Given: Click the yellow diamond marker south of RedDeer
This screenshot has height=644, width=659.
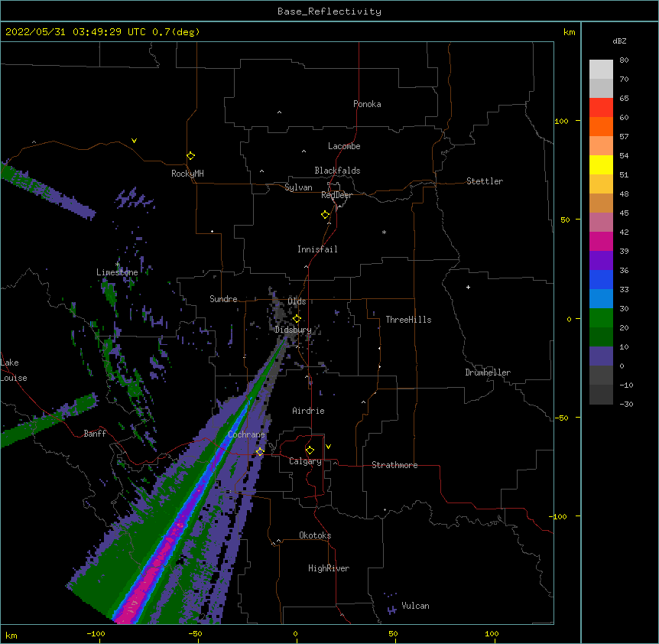Looking at the screenshot, I should 325,215.
